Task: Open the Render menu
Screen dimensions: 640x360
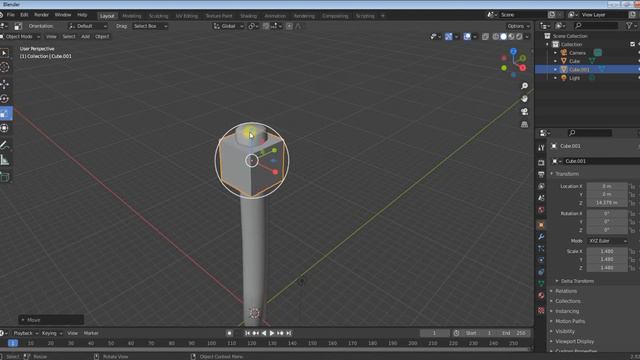Action: [41, 15]
